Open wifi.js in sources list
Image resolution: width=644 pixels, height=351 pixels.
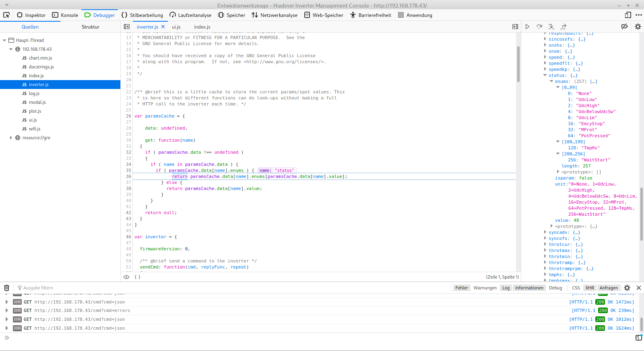(35, 129)
